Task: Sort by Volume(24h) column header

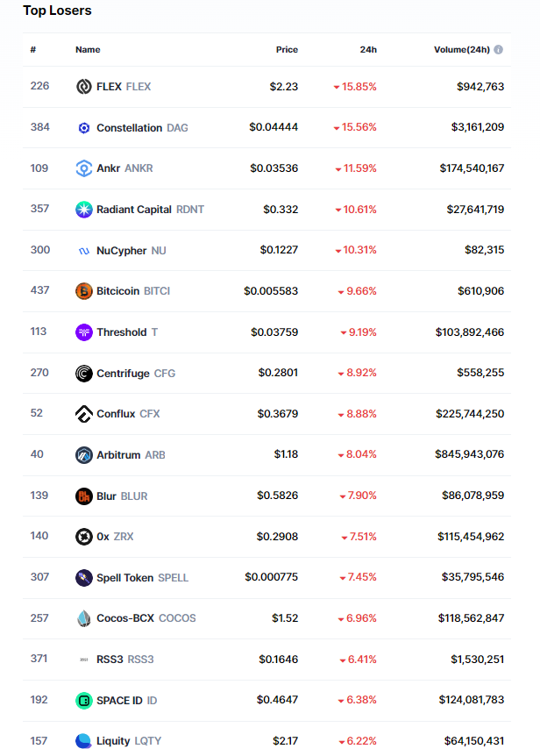Action: point(461,50)
